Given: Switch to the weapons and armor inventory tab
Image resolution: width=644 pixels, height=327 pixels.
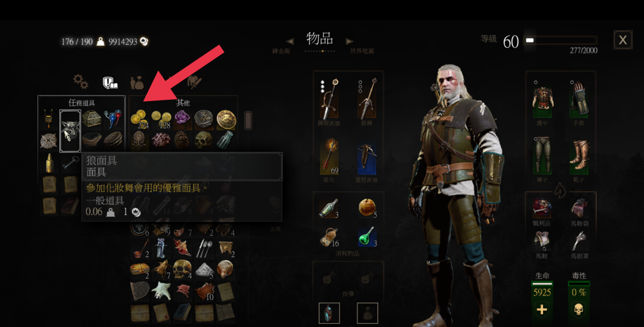Looking at the screenshot, I should click(194, 82).
